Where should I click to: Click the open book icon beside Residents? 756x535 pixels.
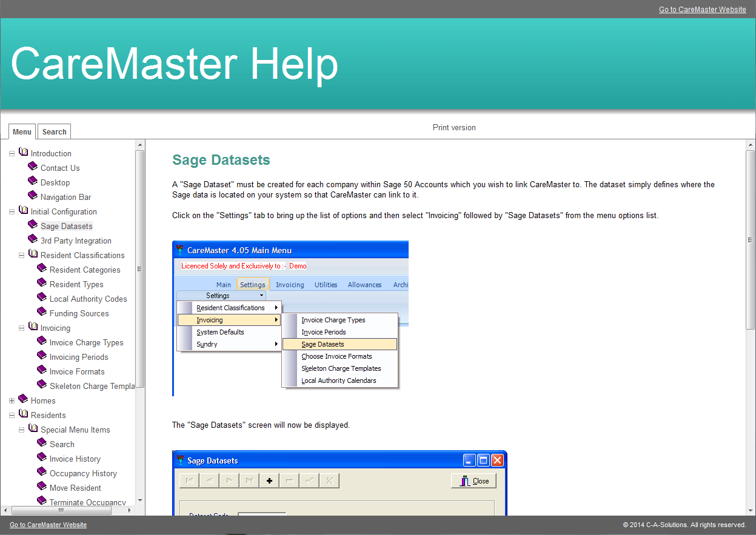click(x=24, y=414)
